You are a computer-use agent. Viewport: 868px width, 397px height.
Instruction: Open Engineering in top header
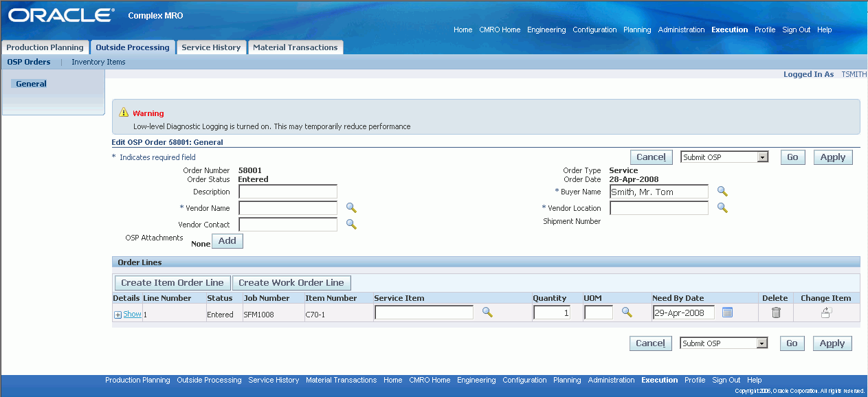pos(546,30)
